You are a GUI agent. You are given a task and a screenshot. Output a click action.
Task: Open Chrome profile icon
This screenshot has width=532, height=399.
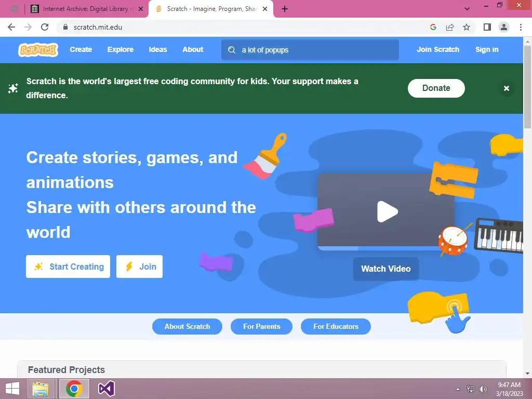pyautogui.click(x=504, y=27)
